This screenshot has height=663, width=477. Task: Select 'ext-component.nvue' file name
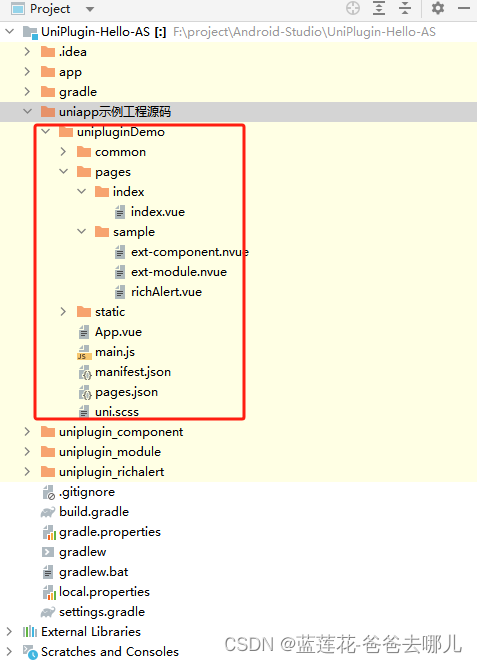[x=190, y=252]
